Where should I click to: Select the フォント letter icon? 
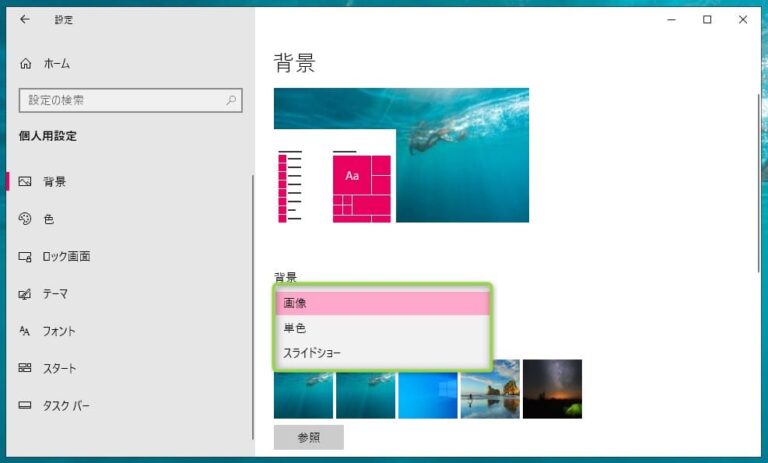pos(24,331)
